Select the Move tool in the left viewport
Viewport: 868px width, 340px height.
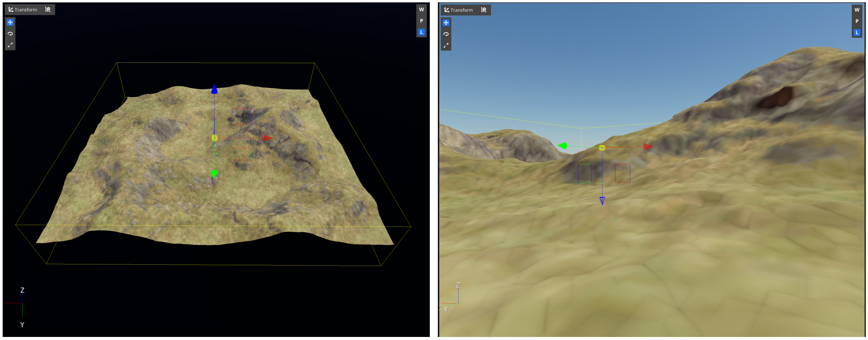[x=10, y=22]
